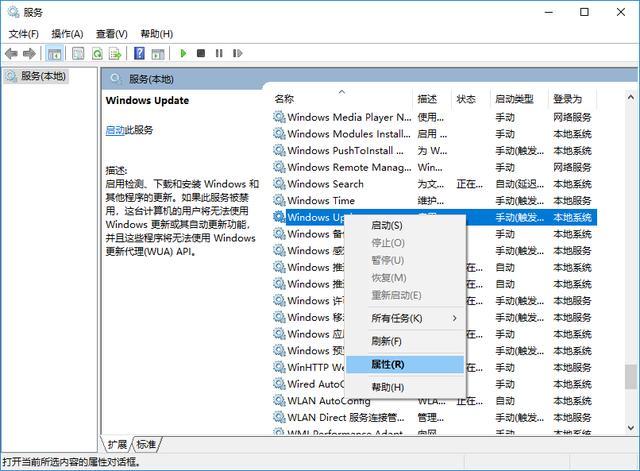Click the scrollbar up arrow
Image resolution: width=640 pixels, height=471 pixels.
(x=631, y=98)
